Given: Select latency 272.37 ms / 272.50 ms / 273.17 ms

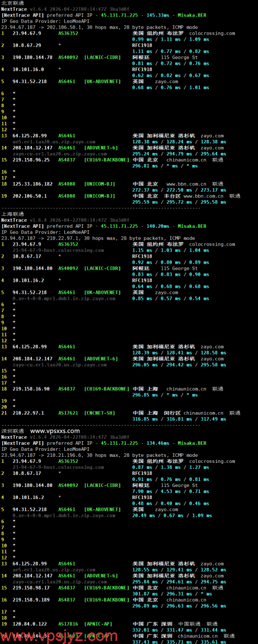Looking at the screenshot, I should click(x=180, y=190).
